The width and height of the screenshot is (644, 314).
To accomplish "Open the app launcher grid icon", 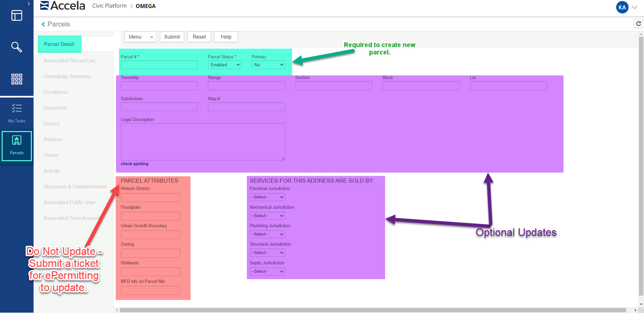I will click(x=17, y=79).
